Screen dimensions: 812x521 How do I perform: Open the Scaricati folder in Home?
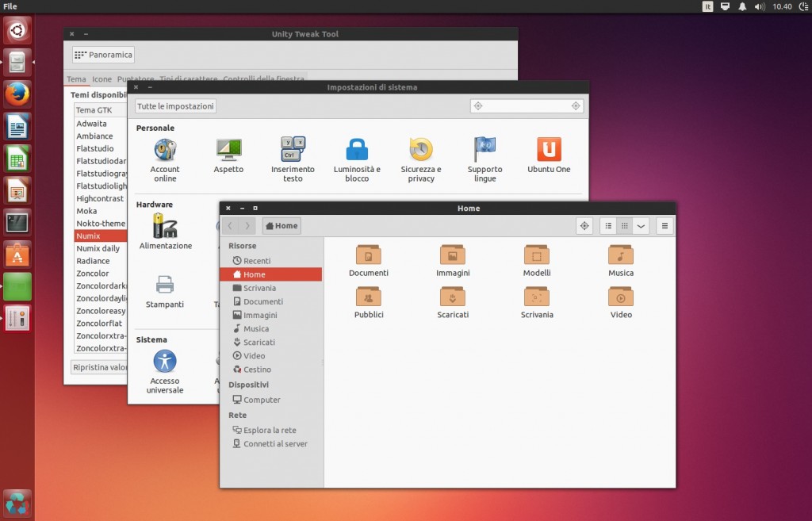coord(453,297)
